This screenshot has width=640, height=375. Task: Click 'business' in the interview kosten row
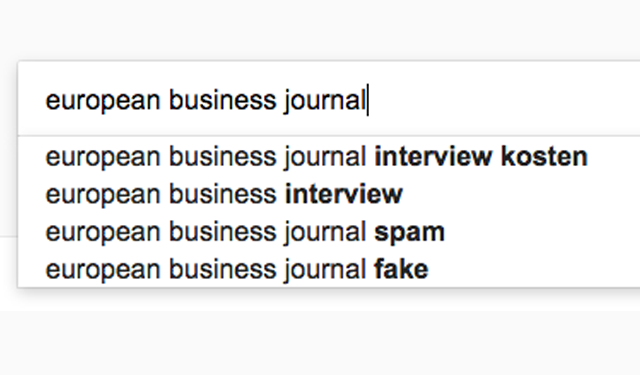click(x=222, y=156)
